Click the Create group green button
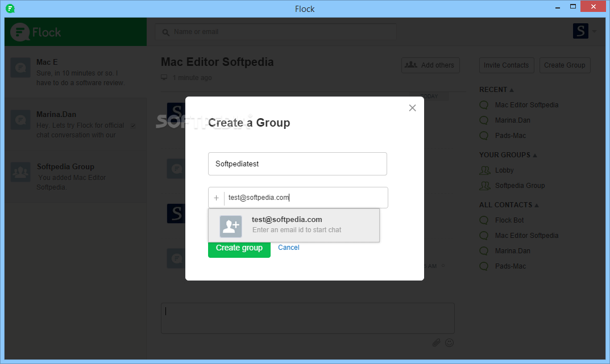Screen dimensions: 610x364 (x=239, y=249)
